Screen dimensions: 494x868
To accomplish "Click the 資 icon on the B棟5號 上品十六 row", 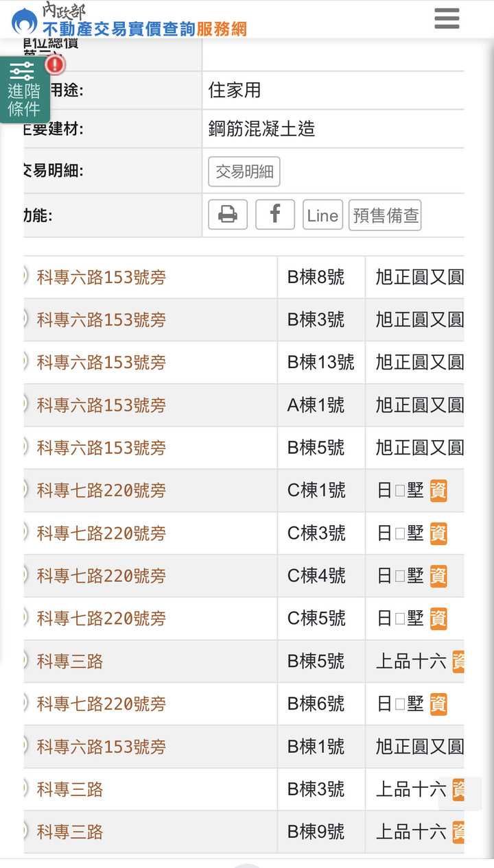I will [x=458, y=660].
